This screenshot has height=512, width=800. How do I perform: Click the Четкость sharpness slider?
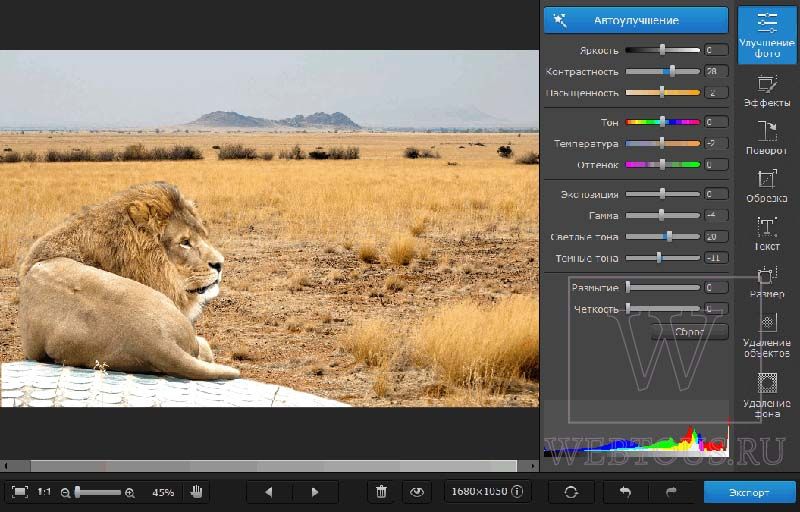(663, 309)
